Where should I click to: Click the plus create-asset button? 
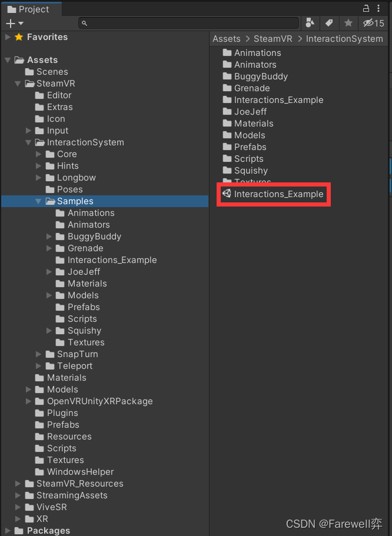tap(11, 24)
